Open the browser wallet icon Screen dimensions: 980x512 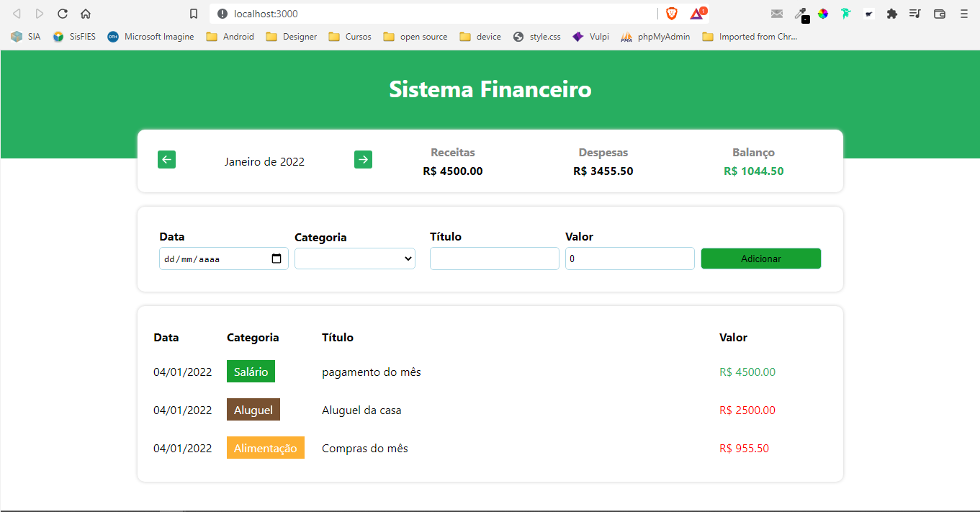click(938, 13)
